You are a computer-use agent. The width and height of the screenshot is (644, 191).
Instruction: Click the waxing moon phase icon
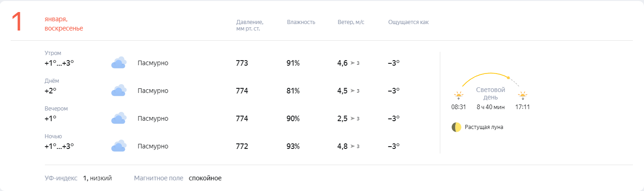[456, 127]
